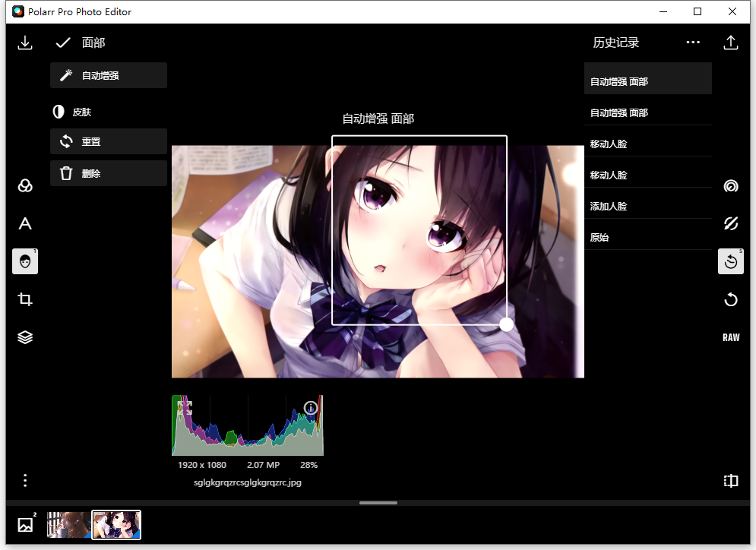The image size is (756, 550).
Task: Click the undo circular arrow icon
Action: pyautogui.click(x=731, y=299)
